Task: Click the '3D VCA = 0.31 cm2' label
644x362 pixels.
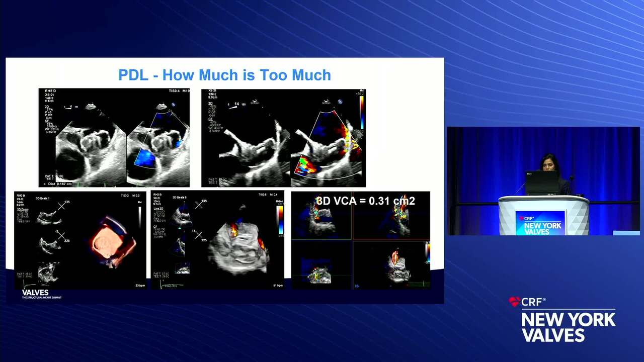Action: [365, 201]
